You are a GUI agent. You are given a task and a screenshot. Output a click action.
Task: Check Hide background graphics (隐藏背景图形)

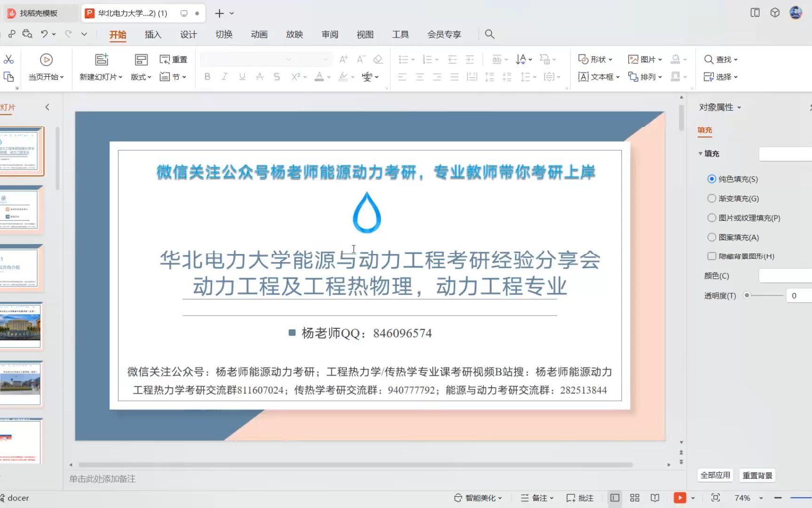(712, 256)
